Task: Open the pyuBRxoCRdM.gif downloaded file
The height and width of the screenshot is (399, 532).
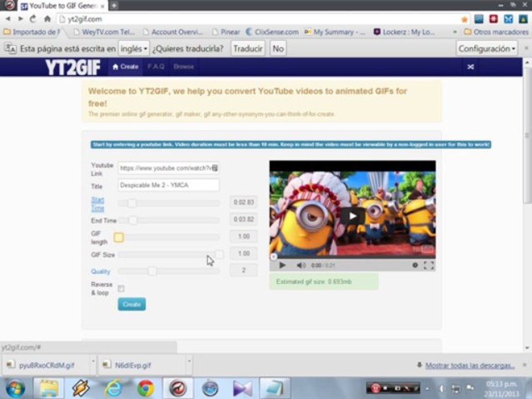Action: pos(47,365)
